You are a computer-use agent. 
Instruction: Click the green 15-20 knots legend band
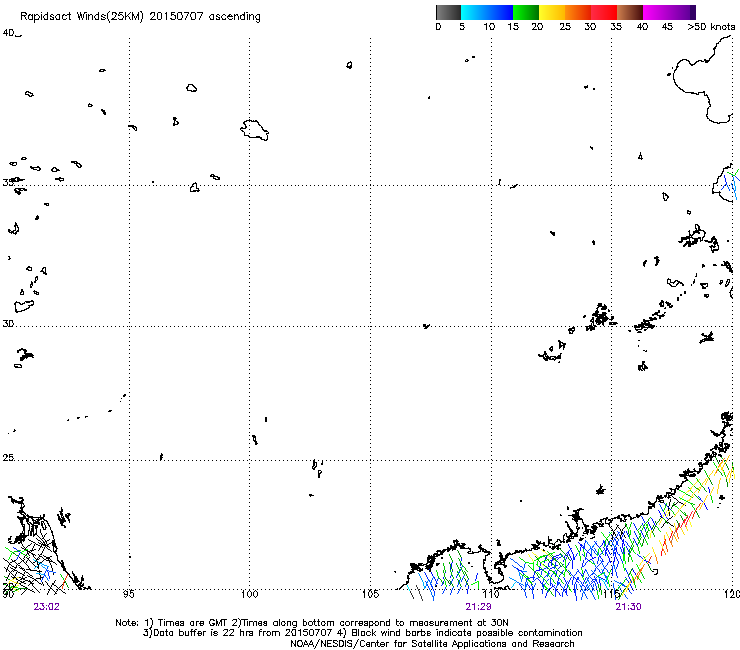[526, 12]
